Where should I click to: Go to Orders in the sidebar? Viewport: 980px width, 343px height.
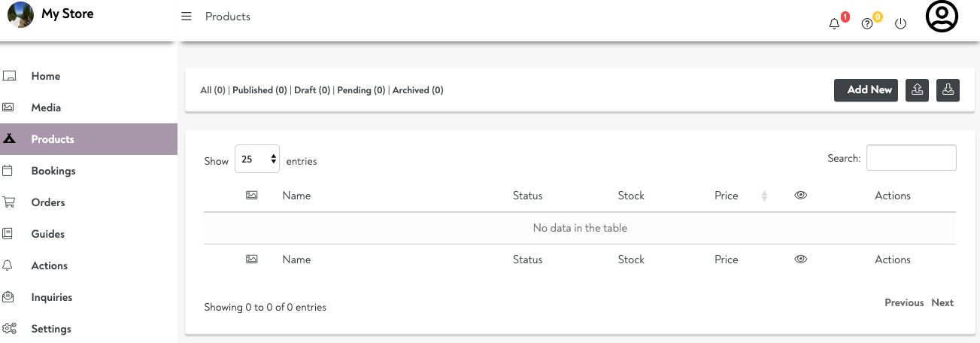[x=48, y=202]
